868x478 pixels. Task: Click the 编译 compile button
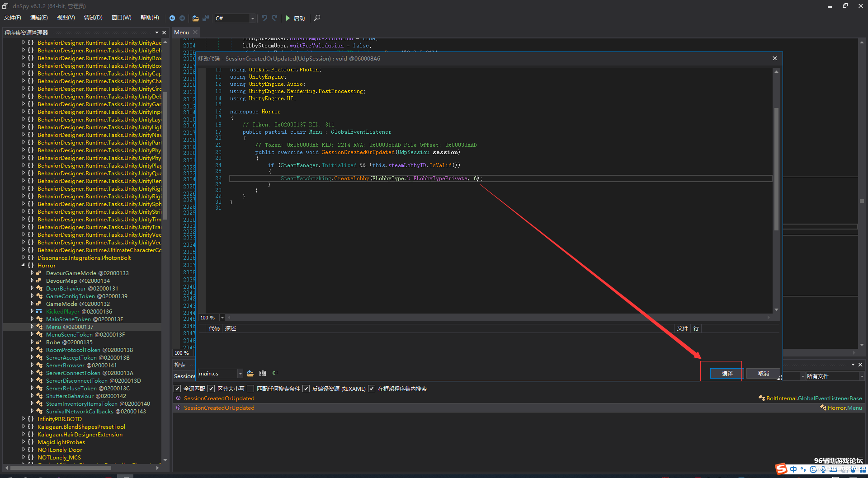[x=727, y=373]
